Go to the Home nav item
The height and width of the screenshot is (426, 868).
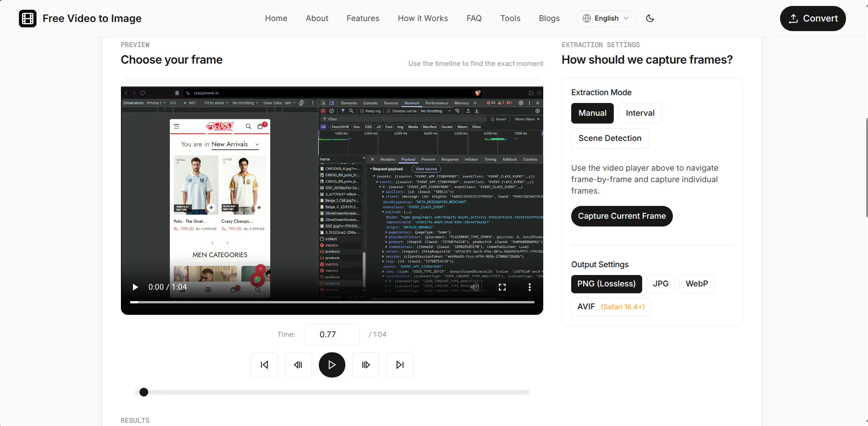click(276, 18)
